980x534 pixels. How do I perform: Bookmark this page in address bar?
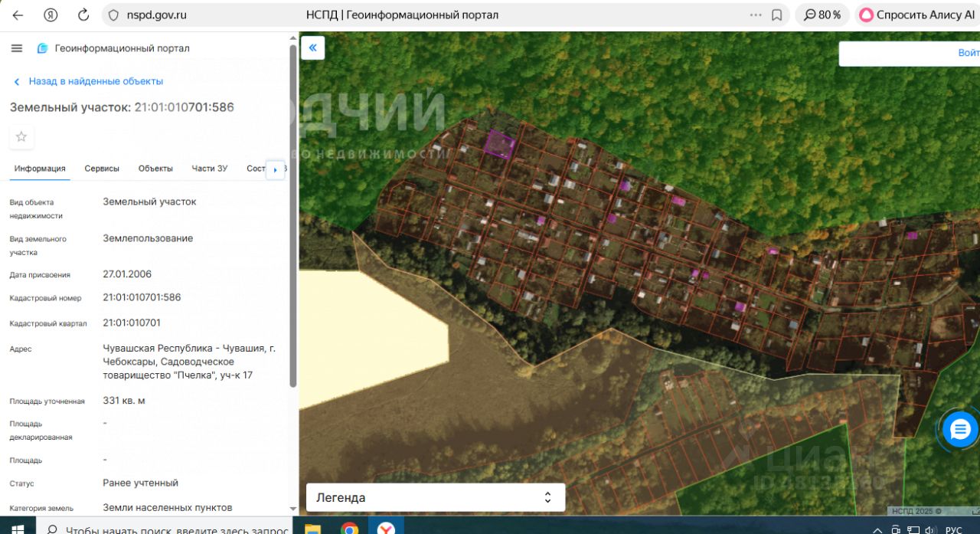tap(776, 15)
